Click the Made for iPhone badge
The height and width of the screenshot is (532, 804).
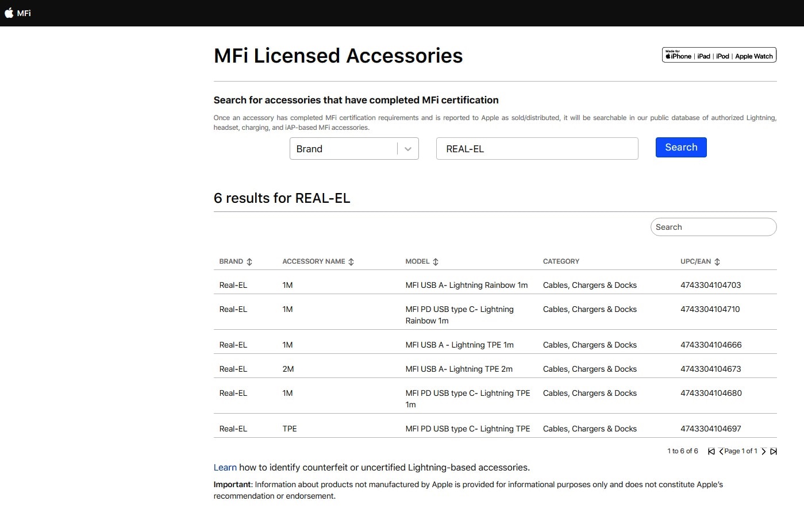pyautogui.click(x=718, y=55)
